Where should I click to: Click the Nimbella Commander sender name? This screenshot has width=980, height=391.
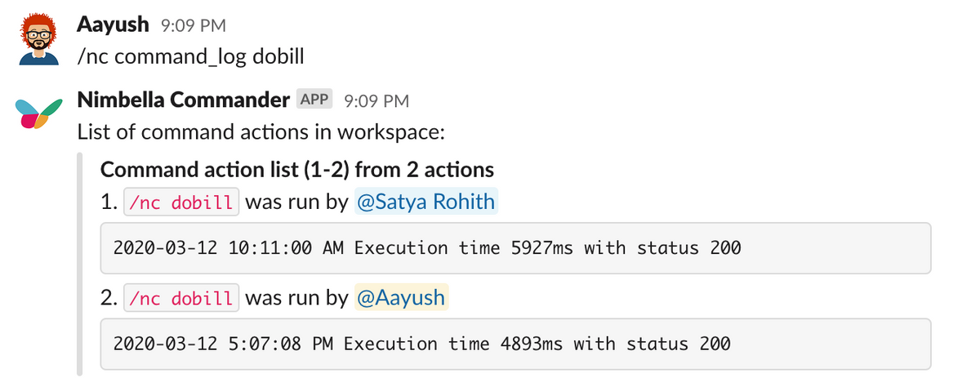(183, 100)
